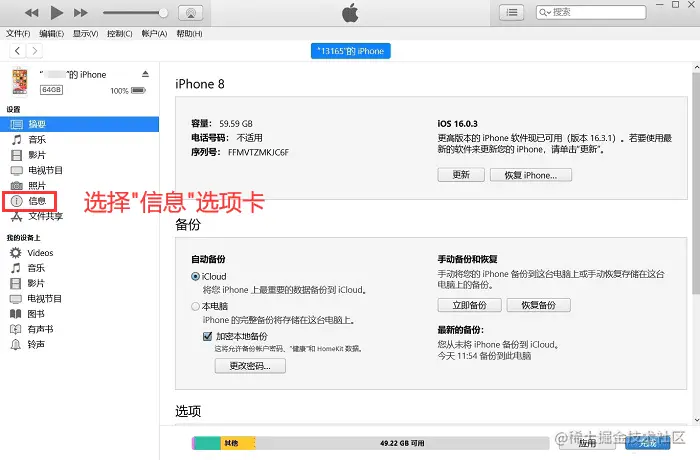This screenshot has width=700, height=460.
Task: Open the AirPlay output icon
Action: pyautogui.click(x=191, y=13)
